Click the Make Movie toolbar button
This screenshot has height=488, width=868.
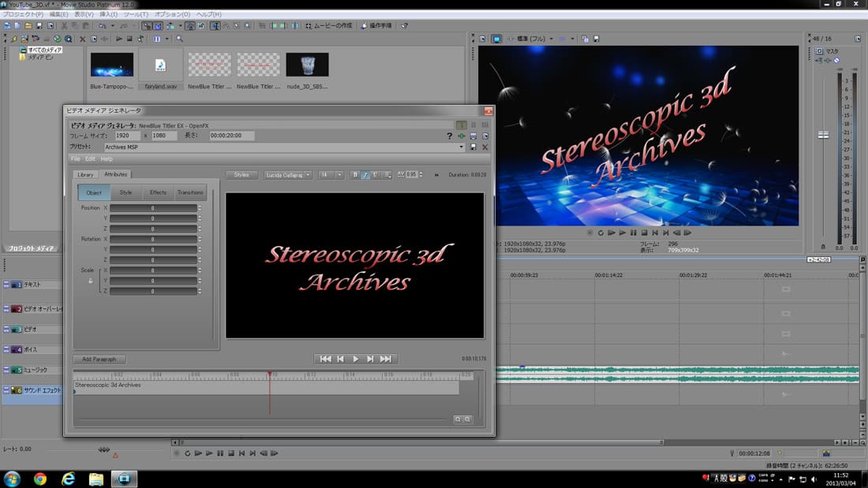(330, 25)
